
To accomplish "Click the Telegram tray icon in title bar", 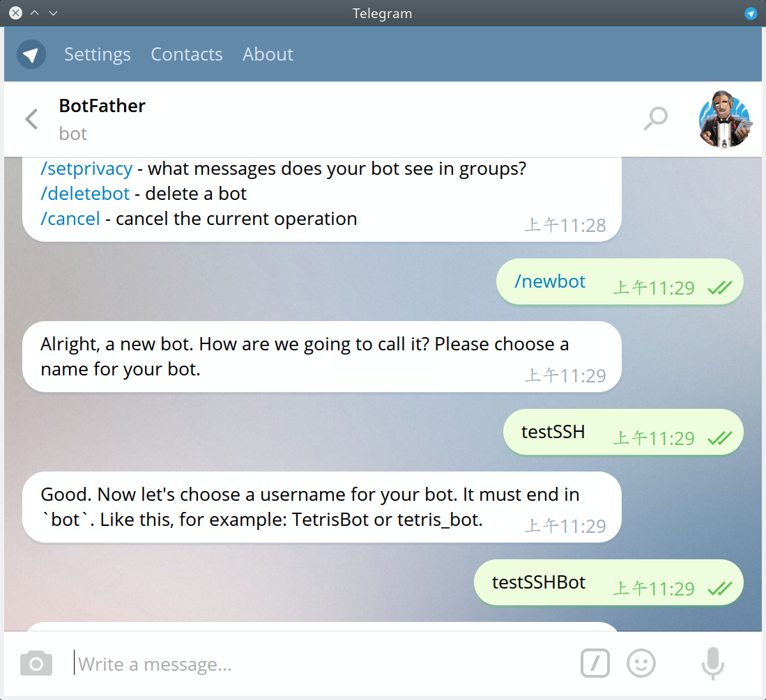I will click(751, 13).
